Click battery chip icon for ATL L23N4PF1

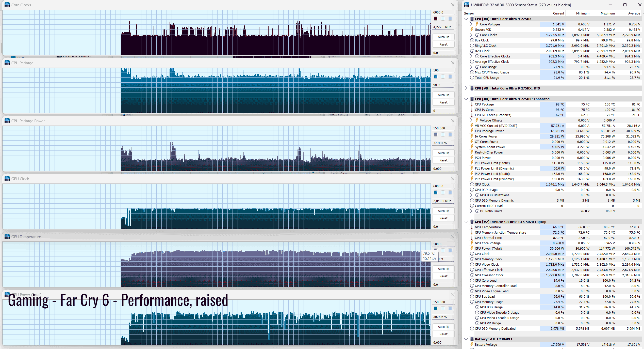pyautogui.click(x=472, y=339)
